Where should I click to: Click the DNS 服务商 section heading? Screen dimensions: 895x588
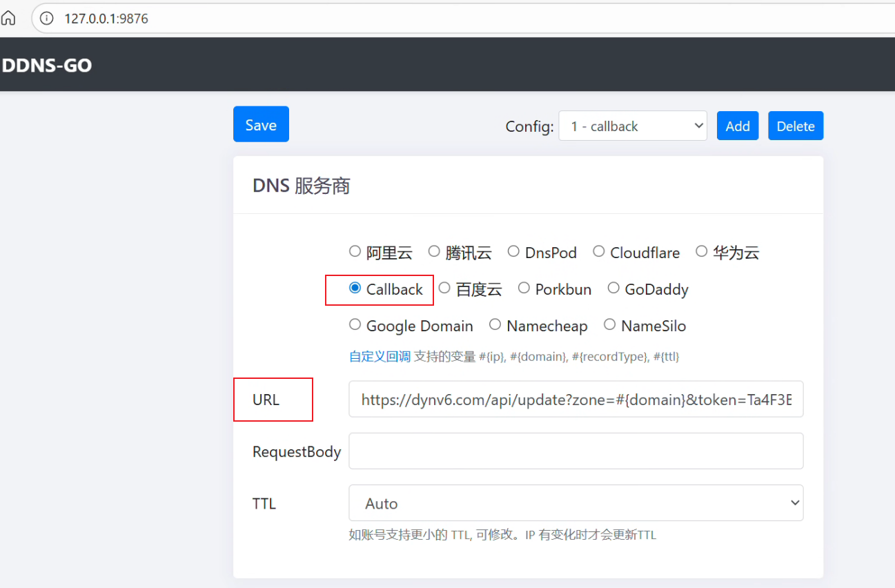pos(302,186)
